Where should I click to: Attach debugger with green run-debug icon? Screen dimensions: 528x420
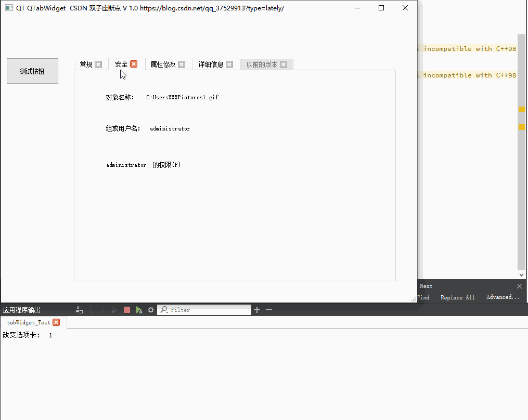pos(139,310)
